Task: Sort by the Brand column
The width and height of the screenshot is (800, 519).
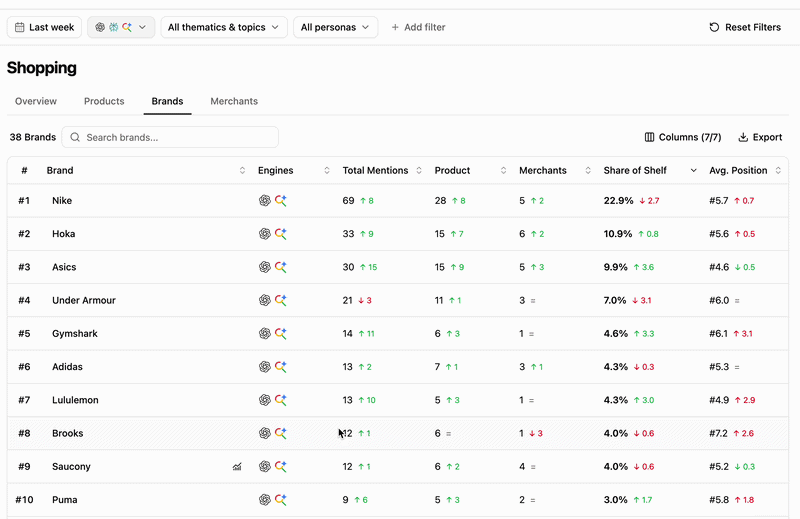Action: 146,170
